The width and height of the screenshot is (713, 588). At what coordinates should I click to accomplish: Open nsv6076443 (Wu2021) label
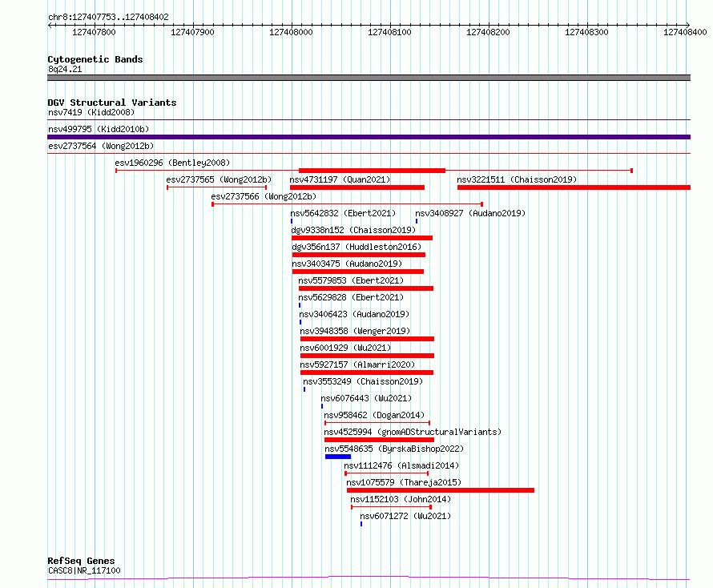tap(366, 398)
